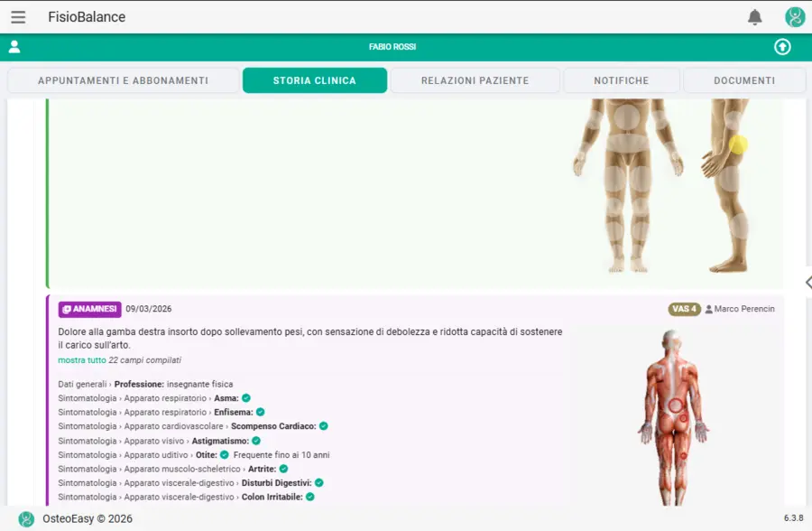Viewport: 812px width, 531px height.
Task: Select the Documenti tab
Action: [744, 80]
